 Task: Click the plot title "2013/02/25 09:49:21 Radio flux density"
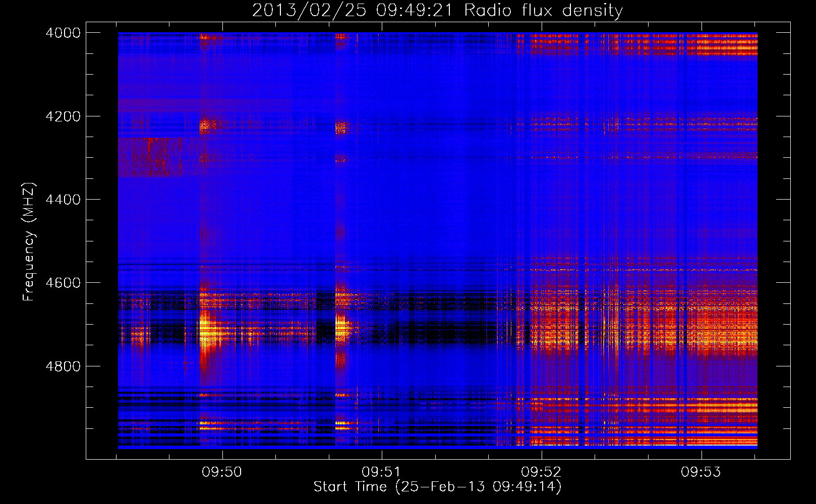437,11
